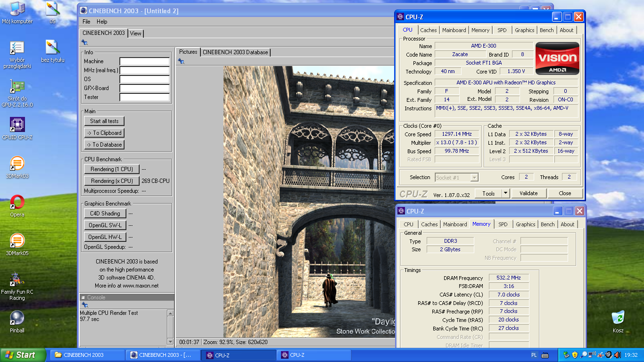
Task: Open 'bez tytułu' desktop image file
Action: (x=52, y=51)
